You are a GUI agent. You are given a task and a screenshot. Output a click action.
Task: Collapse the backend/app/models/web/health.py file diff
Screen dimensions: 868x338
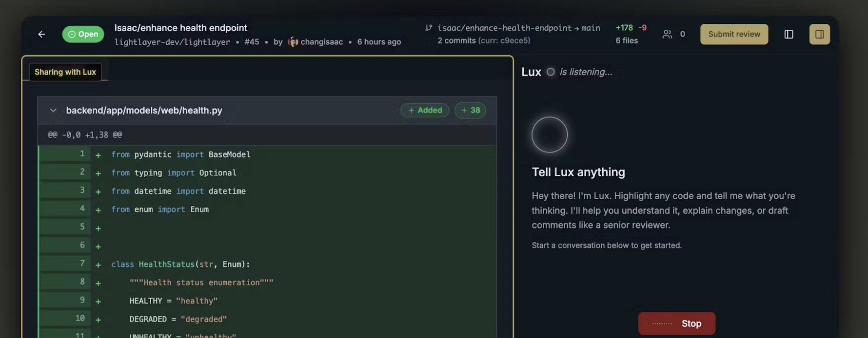[x=53, y=111]
